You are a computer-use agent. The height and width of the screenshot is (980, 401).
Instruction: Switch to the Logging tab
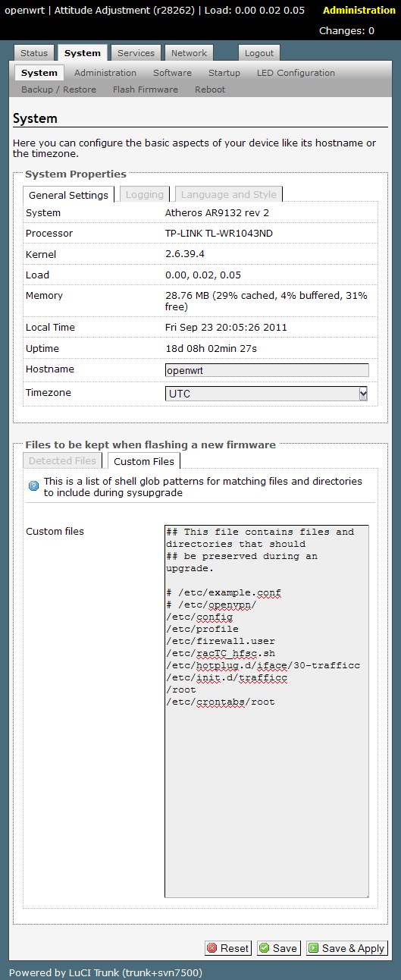(x=144, y=195)
